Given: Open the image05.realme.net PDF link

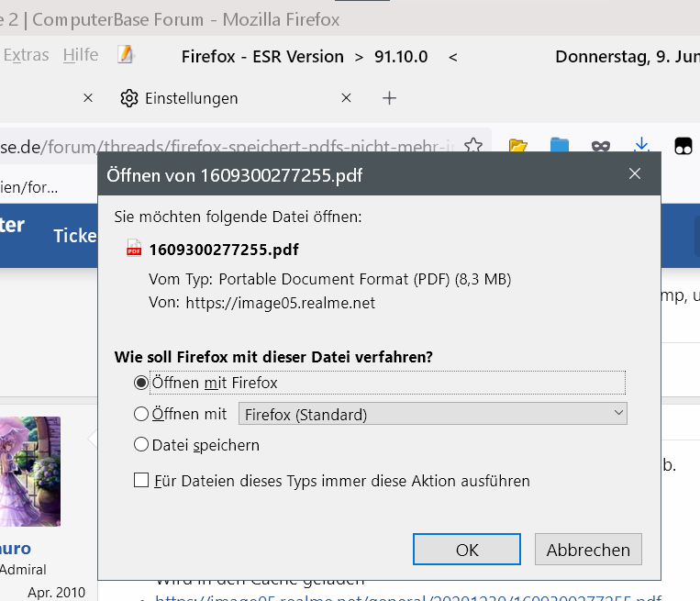Looking at the screenshot, I should (408, 596).
